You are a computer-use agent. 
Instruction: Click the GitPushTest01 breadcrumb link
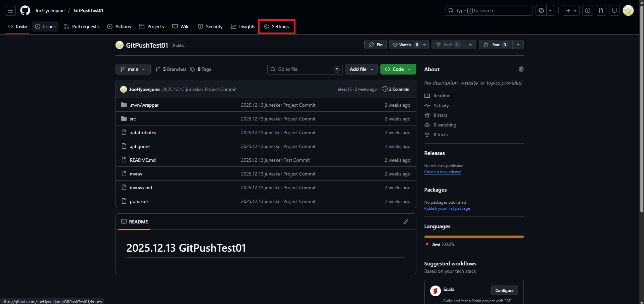(89, 10)
